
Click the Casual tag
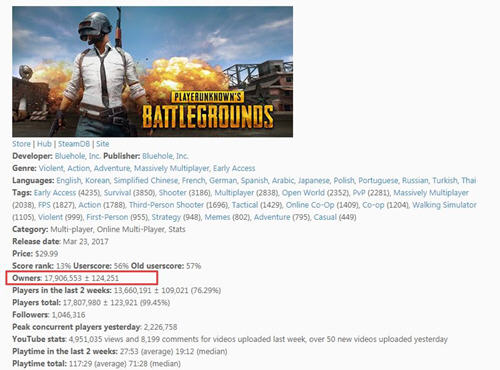pyautogui.click(x=325, y=217)
